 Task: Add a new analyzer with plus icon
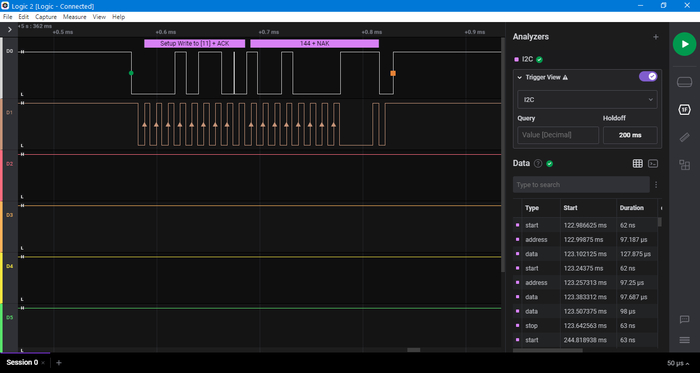[x=656, y=37]
